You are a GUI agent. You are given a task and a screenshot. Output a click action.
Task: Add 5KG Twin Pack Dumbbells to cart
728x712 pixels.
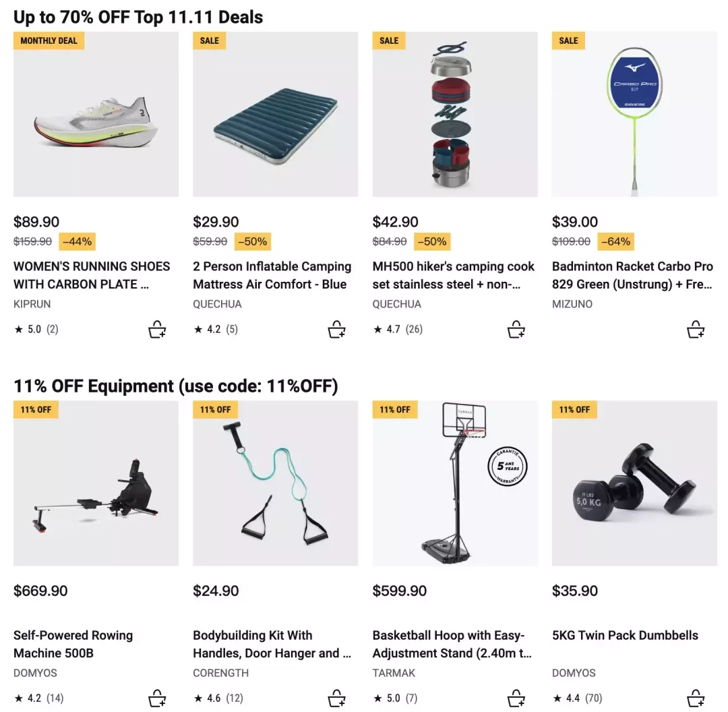click(x=696, y=698)
